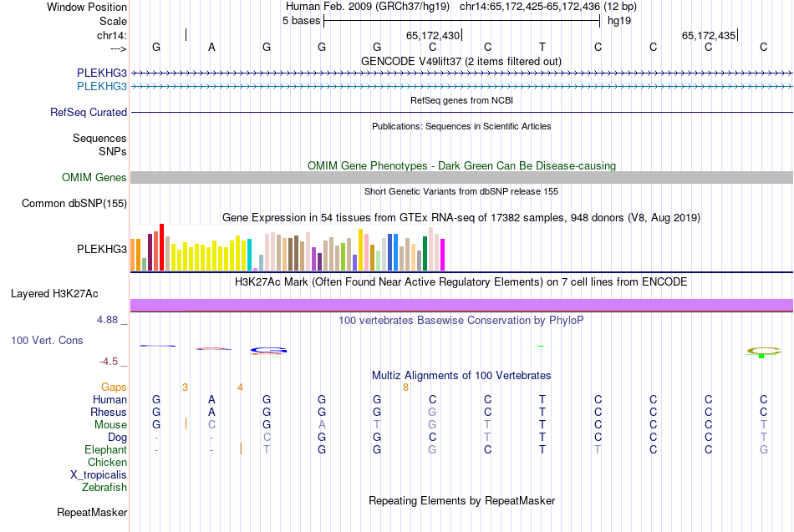The height and width of the screenshot is (532, 794).
Task: Click the magenta last GTEx expression bar
Action: pyautogui.click(x=443, y=255)
